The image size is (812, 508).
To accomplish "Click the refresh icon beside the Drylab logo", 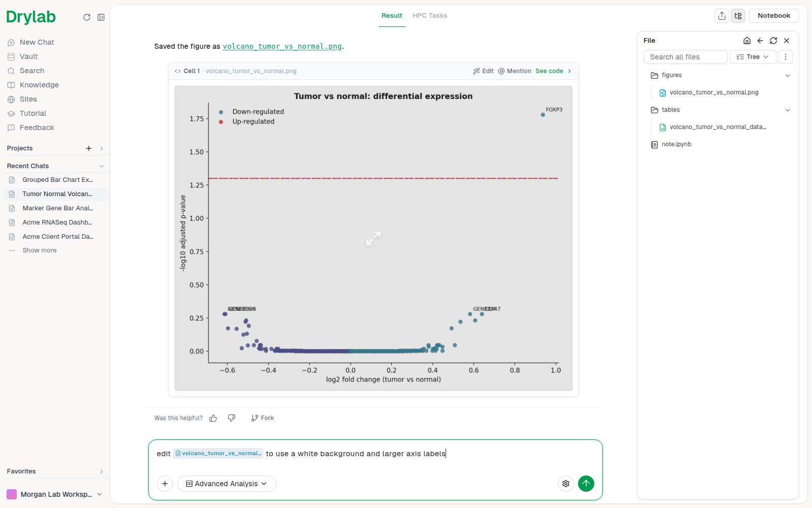I will pos(87,17).
